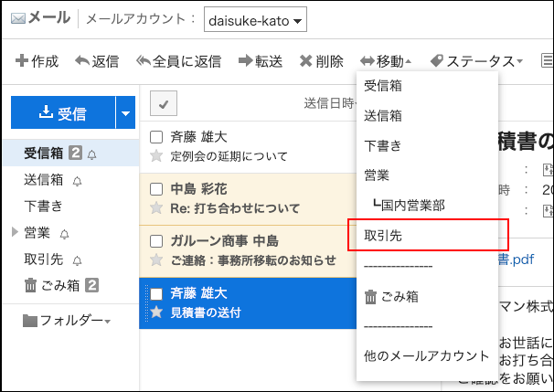Open mail 定例会の延期について
This screenshot has width=554, height=392.
[229, 155]
